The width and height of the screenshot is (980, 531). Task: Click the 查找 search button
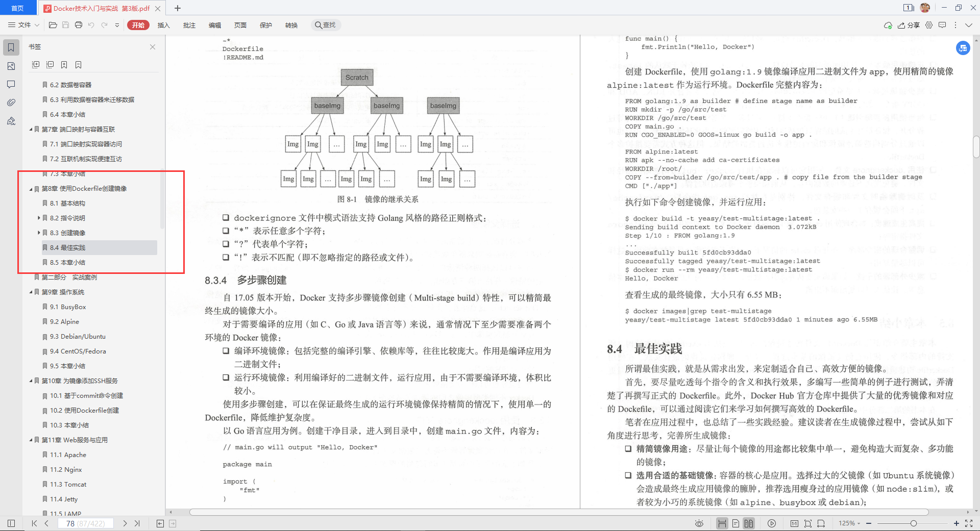(x=326, y=25)
